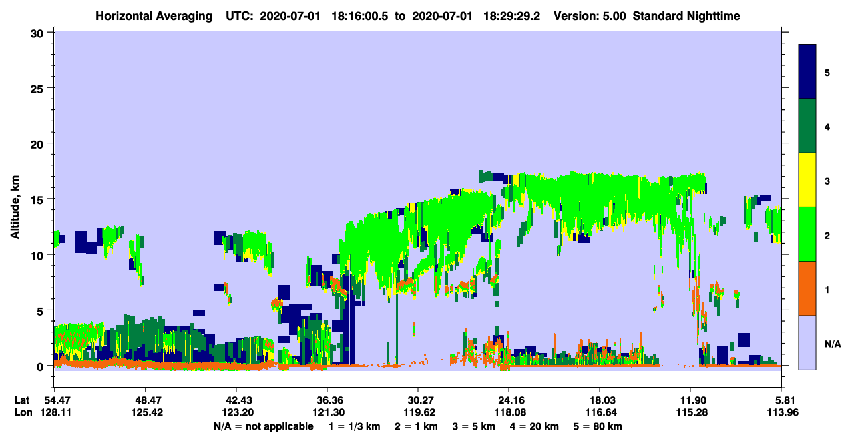Click the dark blue colorbar segment labeled 5
868x445 pixels.
tap(808, 72)
